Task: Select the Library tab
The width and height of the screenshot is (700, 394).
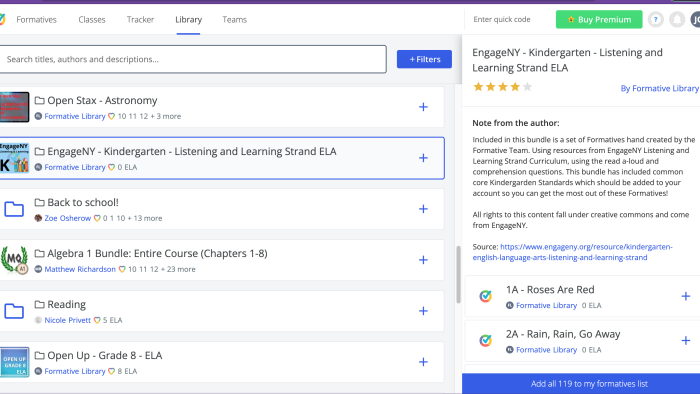Action: (188, 20)
